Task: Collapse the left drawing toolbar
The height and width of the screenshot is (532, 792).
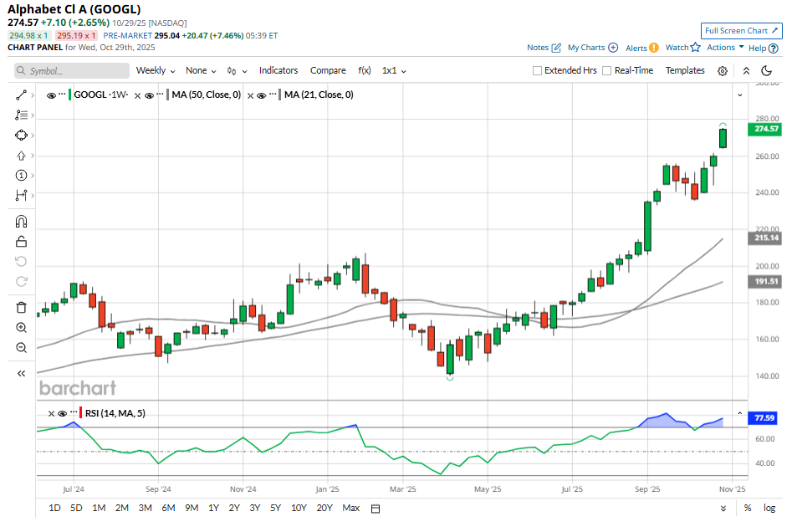Action: (22, 373)
